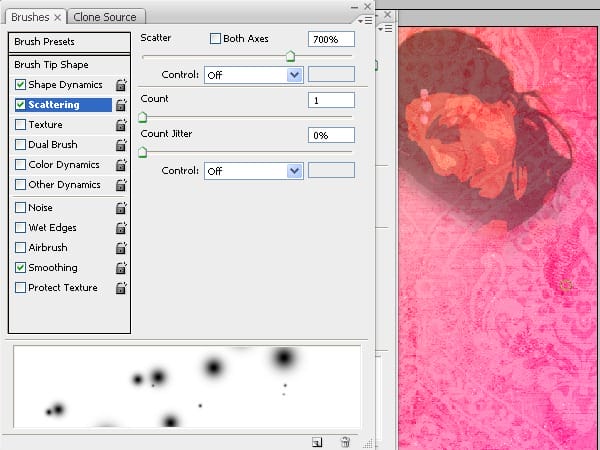600x450 pixels.
Task: Click the Count value field
Action: 331,100
